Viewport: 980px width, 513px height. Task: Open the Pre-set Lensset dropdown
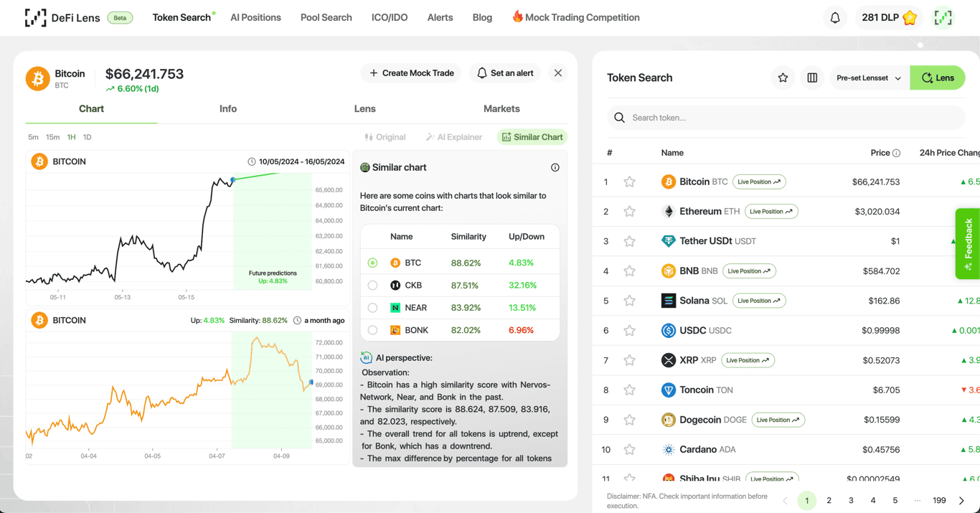pos(867,77)
